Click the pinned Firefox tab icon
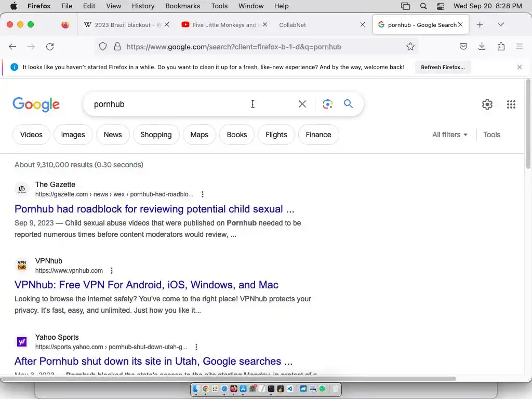Screen dimensions: 532x399 coord(65,25)
